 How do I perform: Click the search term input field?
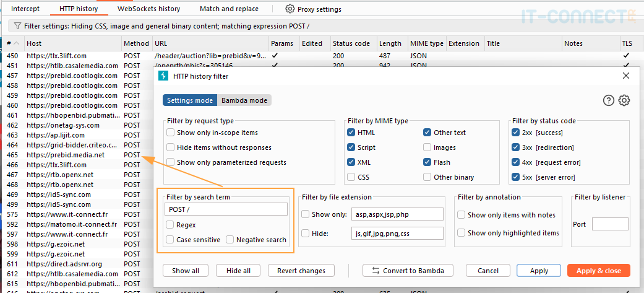point(227,209)
